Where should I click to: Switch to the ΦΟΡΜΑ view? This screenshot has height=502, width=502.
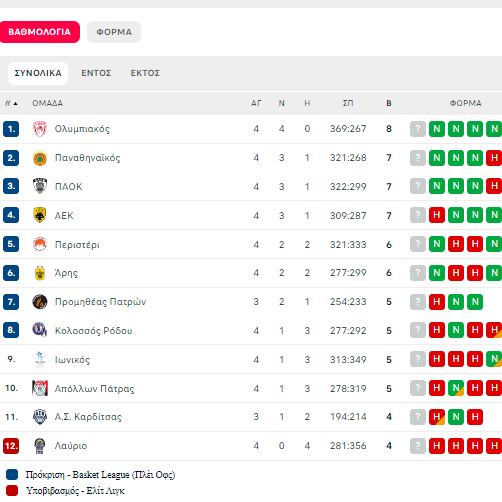point(114,32)
